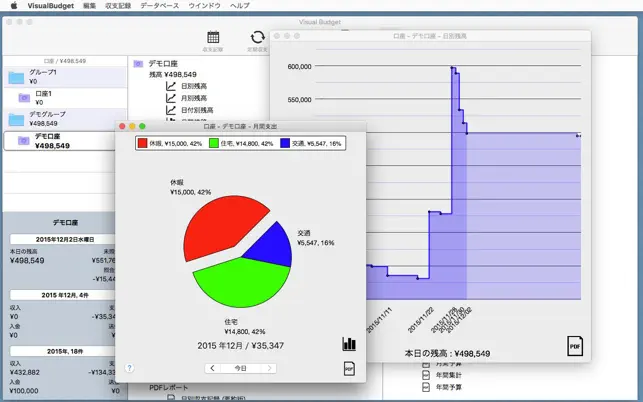Click the ¥100,000 deposit value
The width and height of the screenshot is (643, 402).
24,391
